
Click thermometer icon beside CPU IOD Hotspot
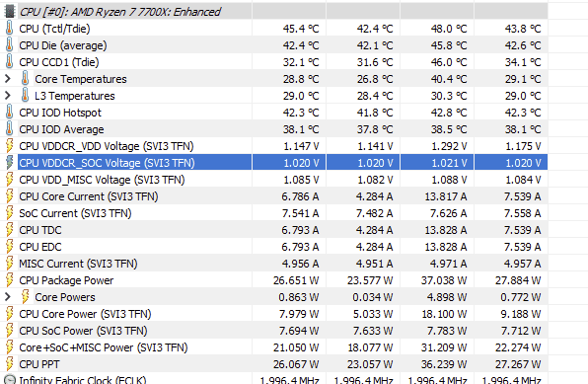[10, 113]
